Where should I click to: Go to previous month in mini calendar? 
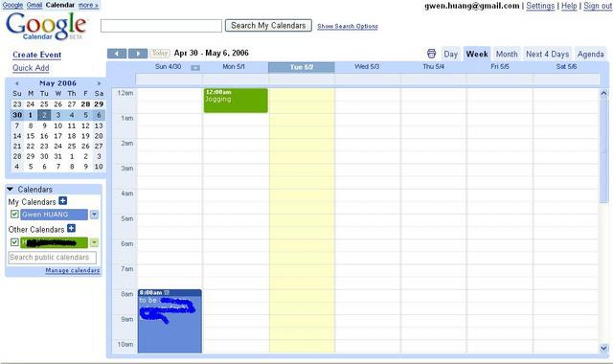17,83
